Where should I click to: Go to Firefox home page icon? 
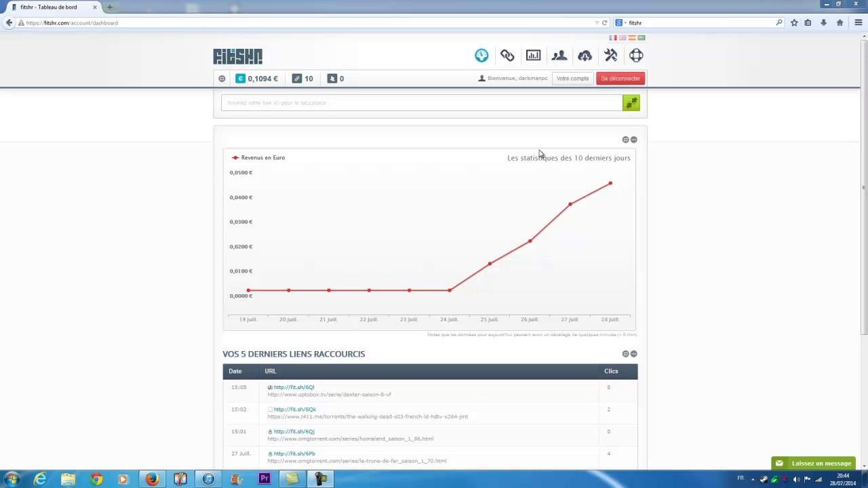840,23
